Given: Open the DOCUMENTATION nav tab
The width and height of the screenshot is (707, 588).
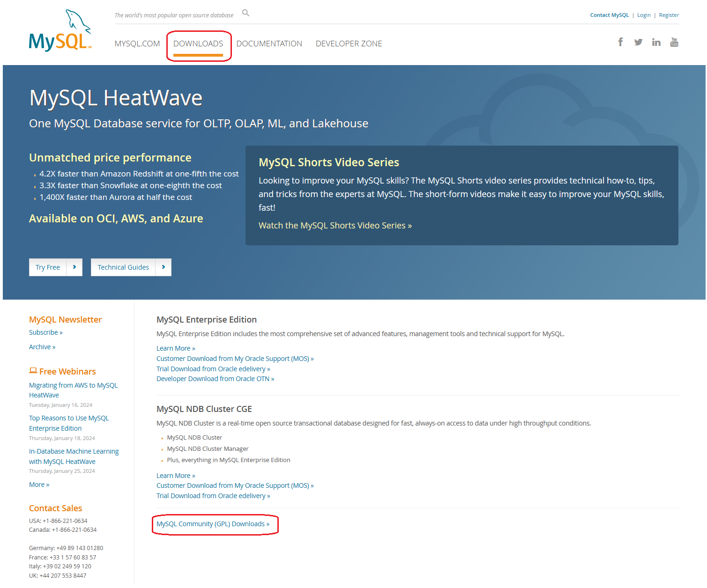Looking at the screenshot, I should point(269,44).
